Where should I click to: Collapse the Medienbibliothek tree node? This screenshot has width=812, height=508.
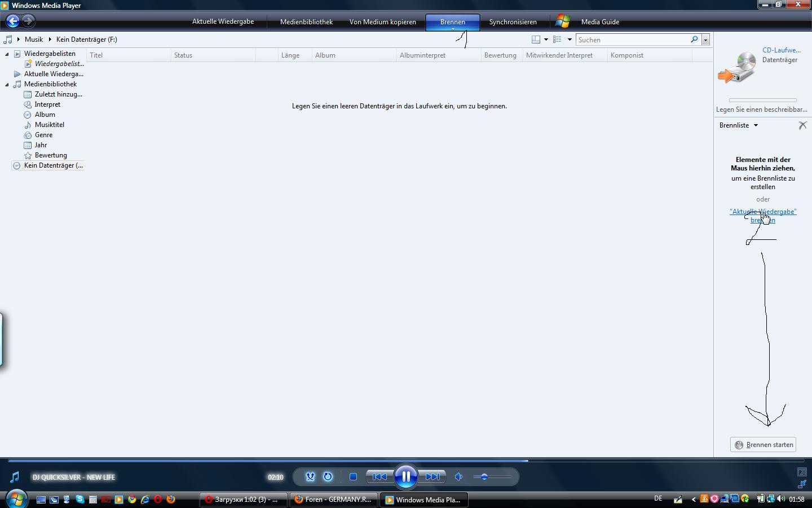click(7, 84)
